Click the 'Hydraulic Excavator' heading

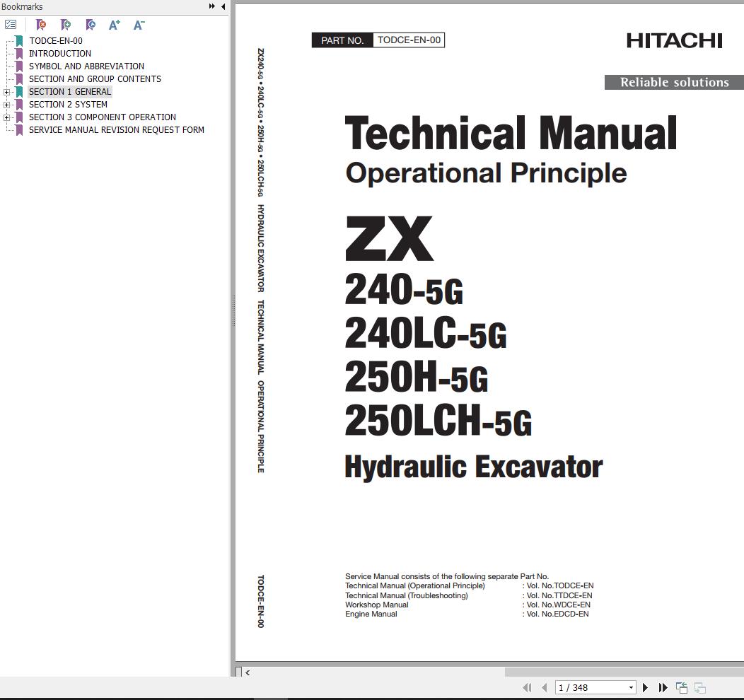[x=474, y=467]
